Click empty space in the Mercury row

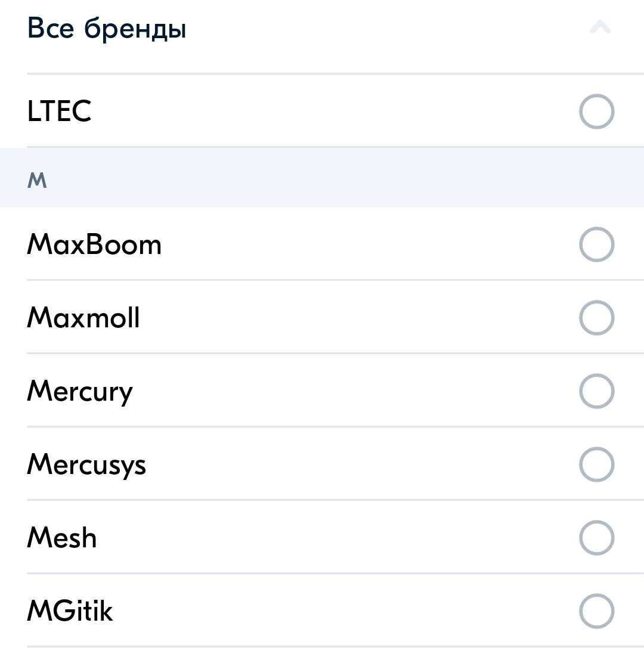(346, 391)
